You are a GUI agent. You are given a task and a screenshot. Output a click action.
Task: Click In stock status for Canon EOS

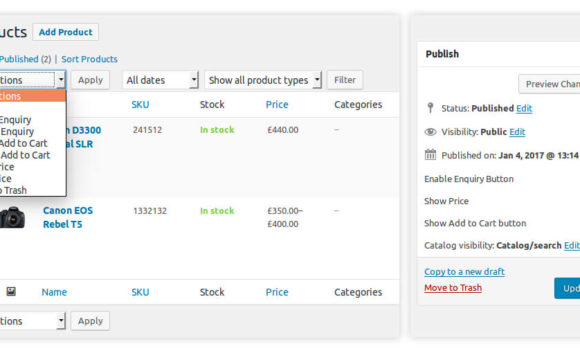point(217,211)
